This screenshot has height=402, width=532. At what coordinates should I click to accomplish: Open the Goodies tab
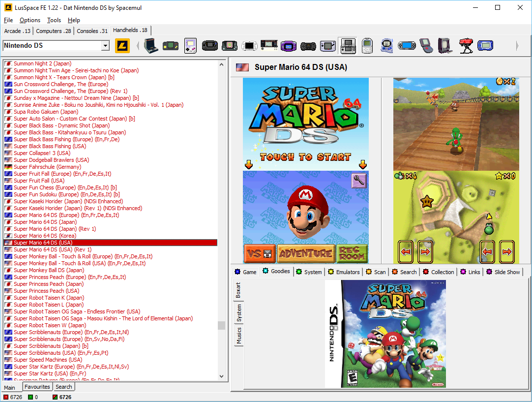click(x=276, y=271)
